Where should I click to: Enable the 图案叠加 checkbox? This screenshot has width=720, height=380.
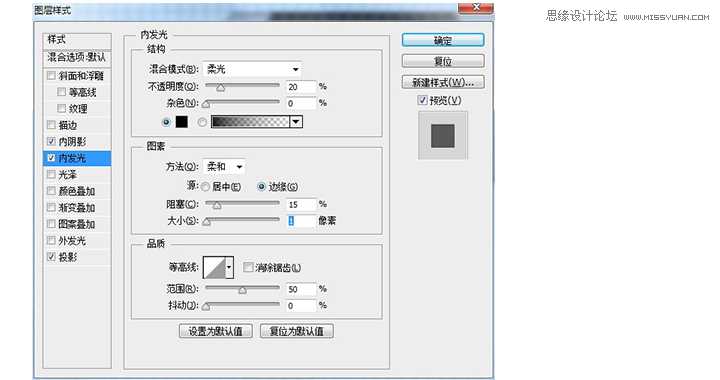[51, 224]
